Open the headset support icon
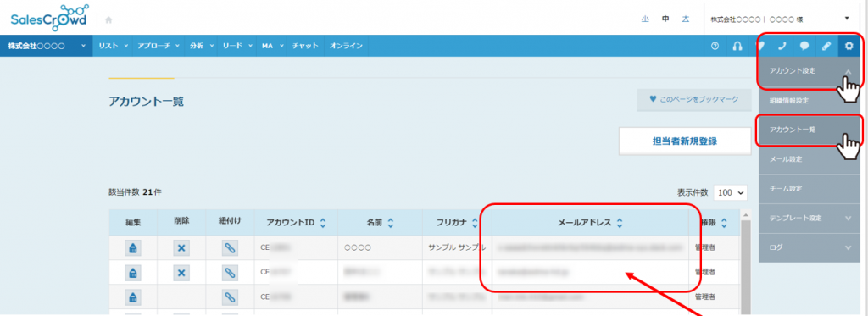The width and height of the screenshot is (868, 316). (737, 46)
